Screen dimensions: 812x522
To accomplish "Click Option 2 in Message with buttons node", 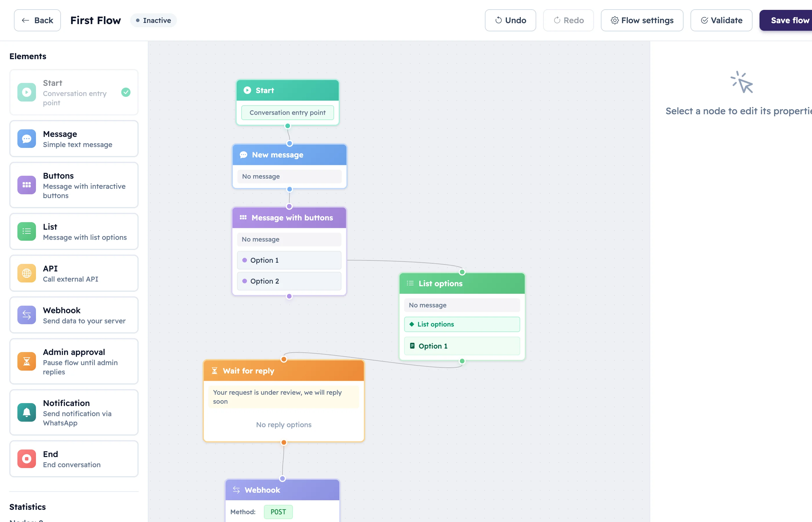I will pos(289,281).
